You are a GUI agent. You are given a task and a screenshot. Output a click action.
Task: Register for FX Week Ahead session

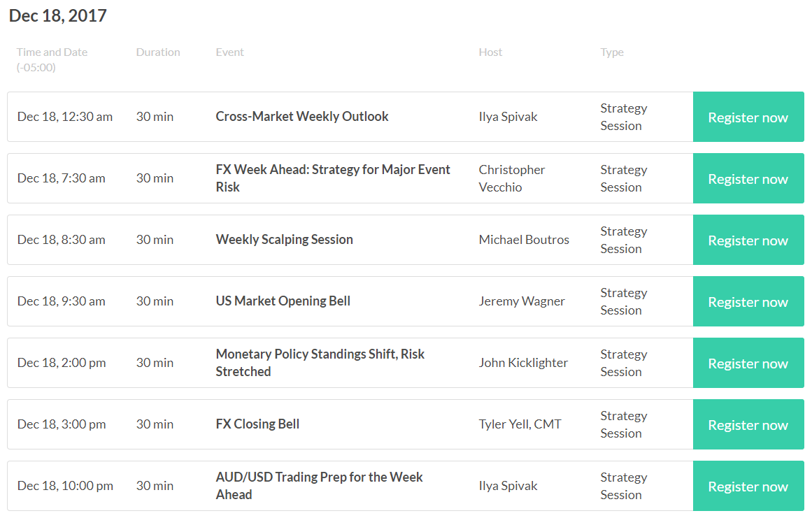coord(748,178)
